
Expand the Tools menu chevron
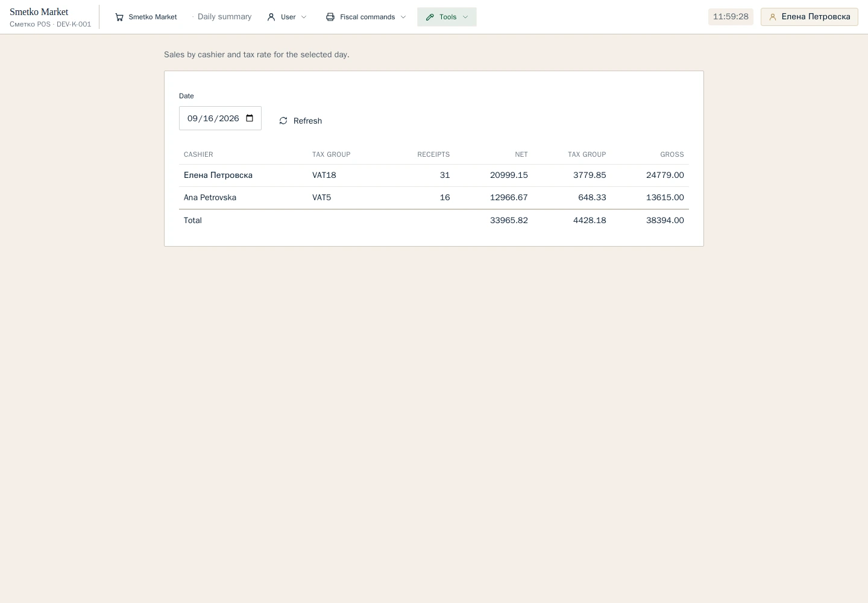coord(465,17)
